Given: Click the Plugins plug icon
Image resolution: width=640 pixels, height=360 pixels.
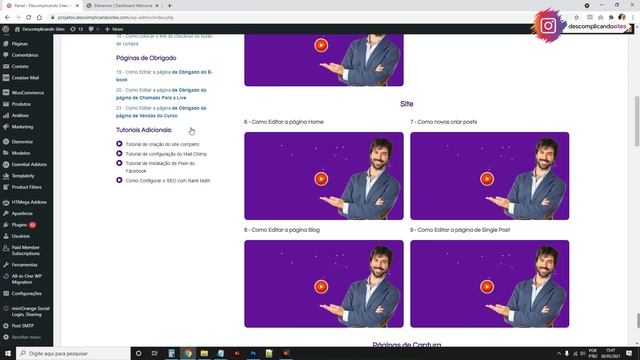Looking at the screenshot, I should click(x=6, y=225).
